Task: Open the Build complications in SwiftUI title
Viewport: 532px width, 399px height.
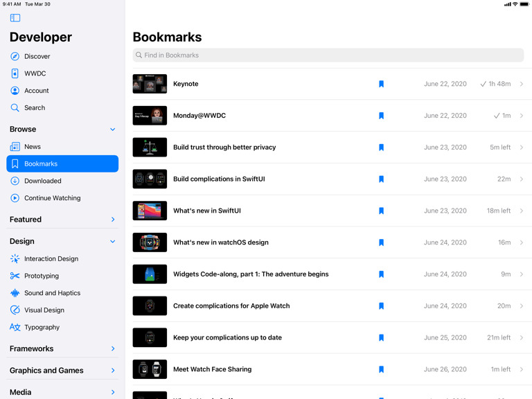Action: pos(219,179)
